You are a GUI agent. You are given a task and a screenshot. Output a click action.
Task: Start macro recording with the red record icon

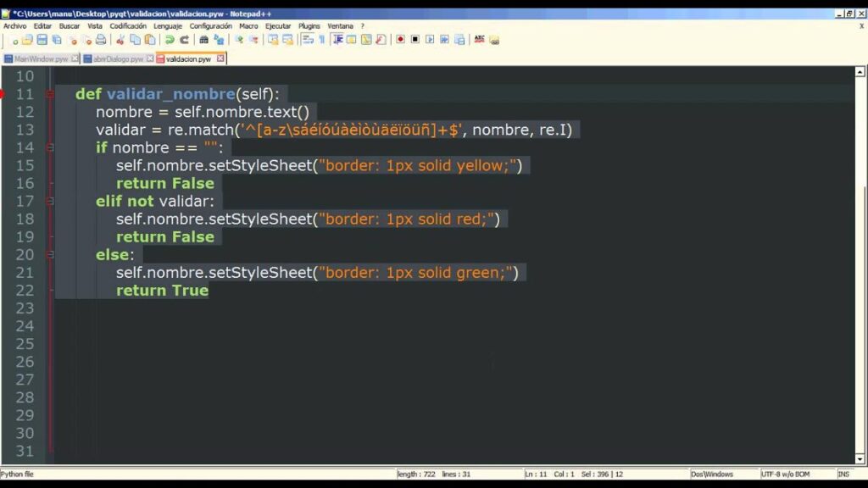coord(401,40)
